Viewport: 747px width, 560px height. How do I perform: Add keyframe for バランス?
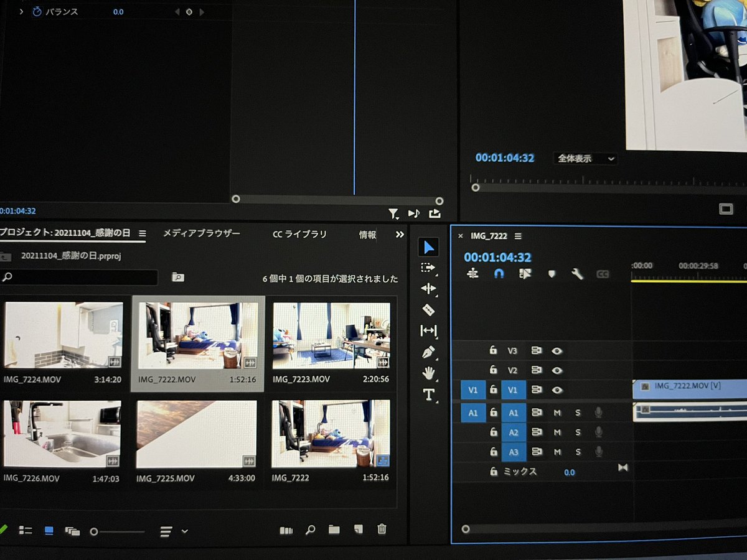(x=189, y=12)
